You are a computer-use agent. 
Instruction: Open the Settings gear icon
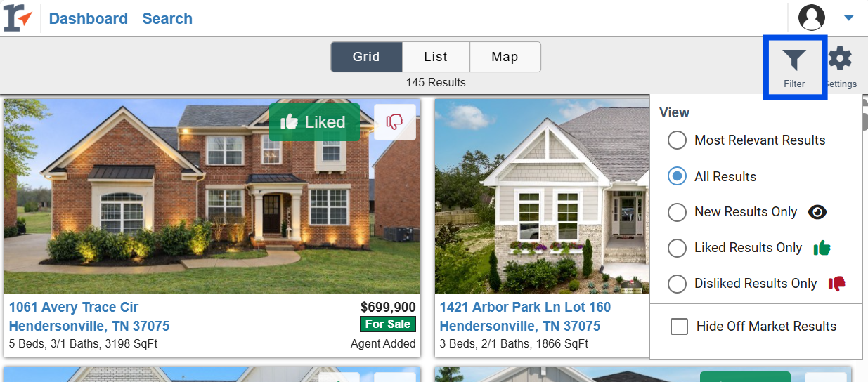click(x=840, y=59)
